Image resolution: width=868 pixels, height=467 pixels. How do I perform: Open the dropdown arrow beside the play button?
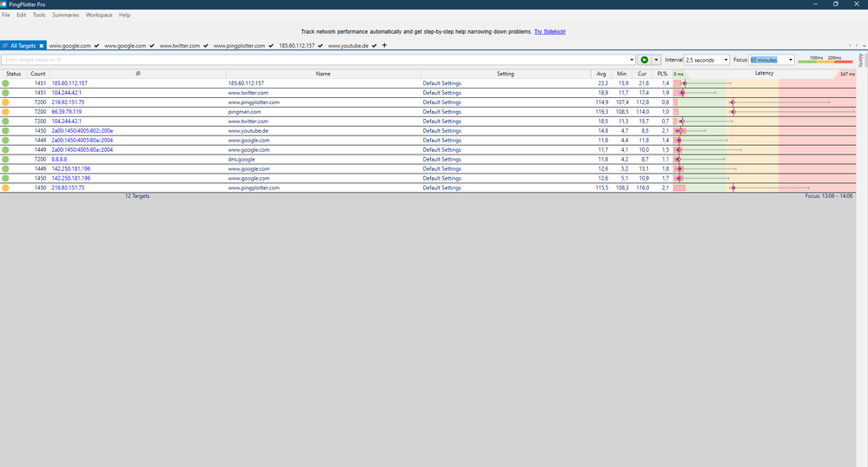click(657, 60)
